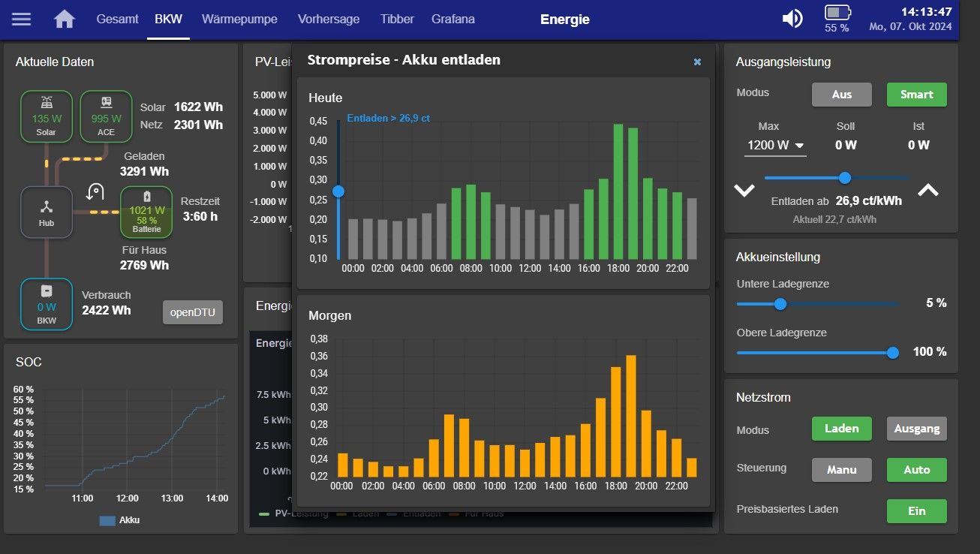980x554 pixels.
Task: Toggle the Akku legend in SOC chart
Action: coord(119,520)
